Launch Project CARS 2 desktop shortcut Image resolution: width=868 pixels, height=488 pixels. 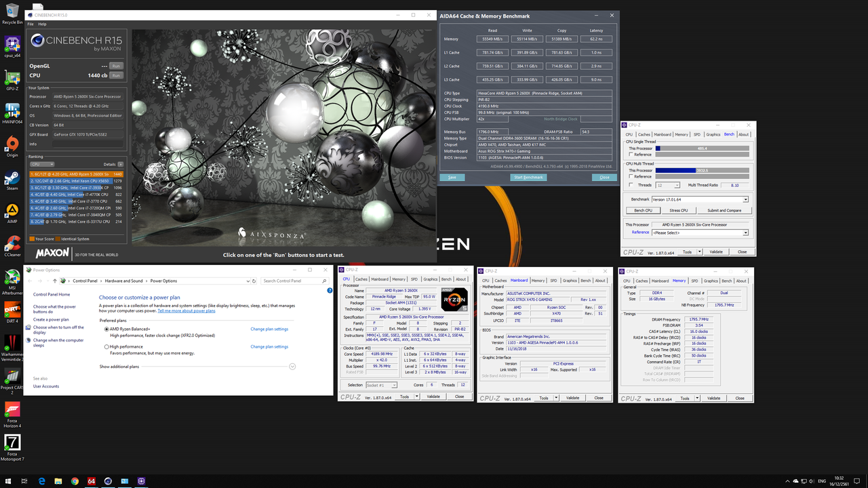12,381
